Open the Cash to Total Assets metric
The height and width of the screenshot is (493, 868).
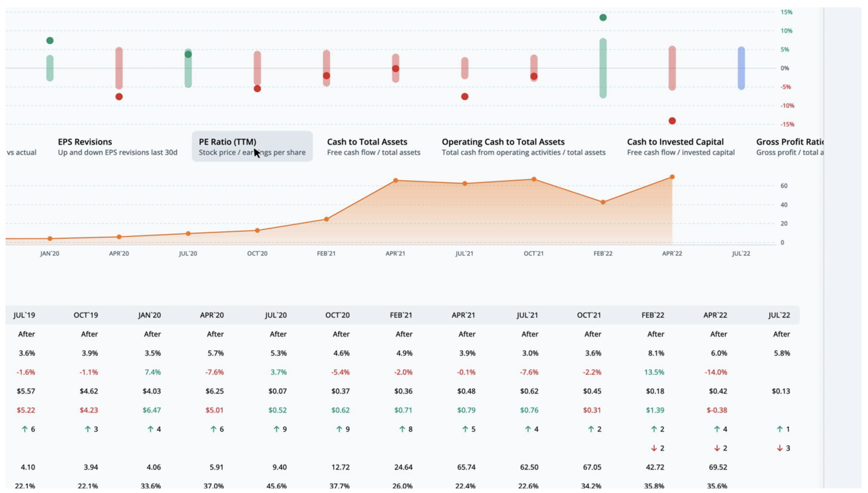[373, 146]
